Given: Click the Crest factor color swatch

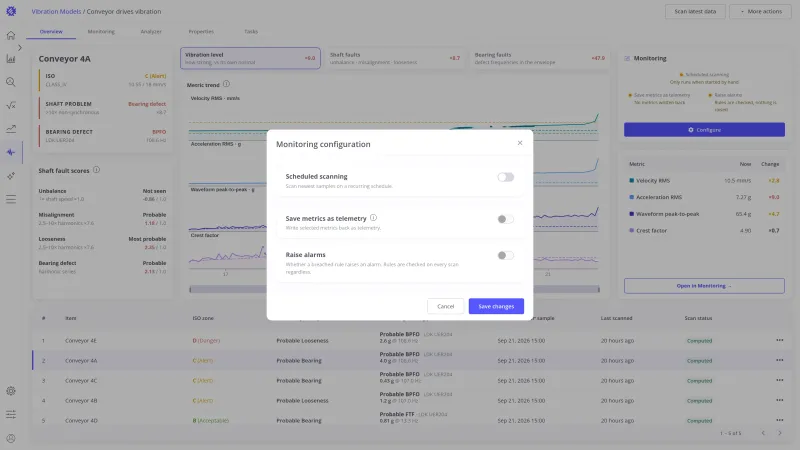Looking at the screenshot, I should [x=632, y=231].
